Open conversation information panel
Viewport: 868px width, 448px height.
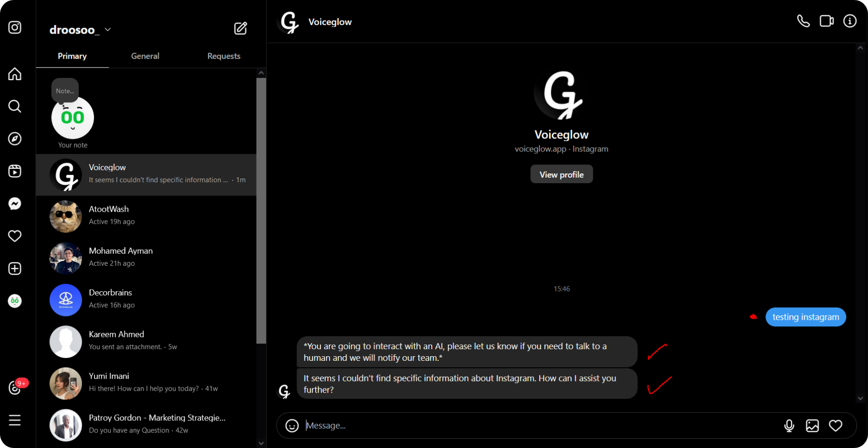pyautogui.click(x=850, y=21)
